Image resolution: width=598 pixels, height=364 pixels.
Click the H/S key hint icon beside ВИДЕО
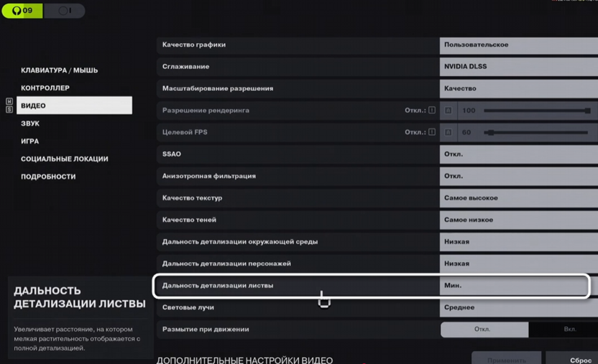(9, 106)
